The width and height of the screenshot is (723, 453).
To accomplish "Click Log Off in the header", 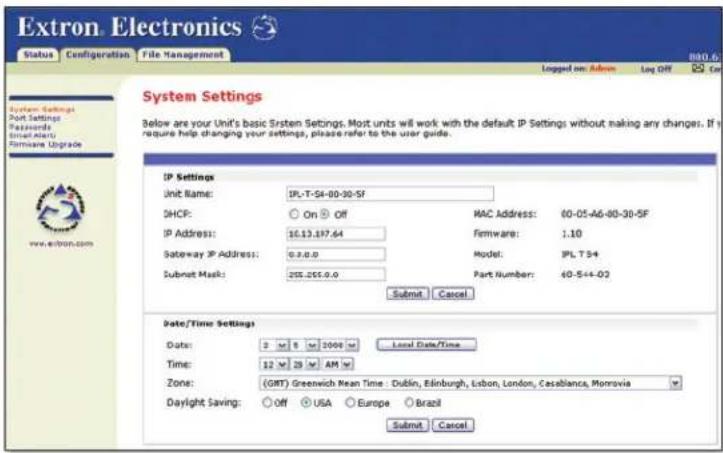I will coord(656,69).
